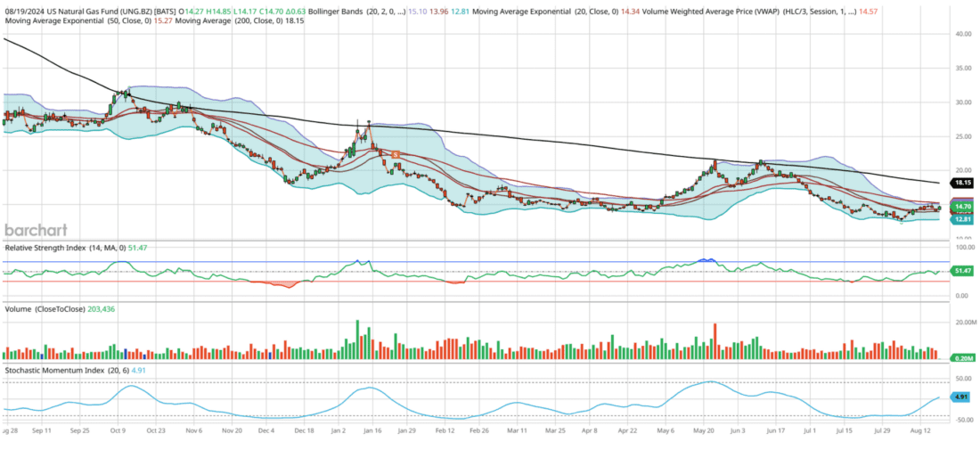This screenshot has width=980, height=450.
Task: Click the May 6 date on time axis
Action: pyautogui.click(x=666, y=430)
